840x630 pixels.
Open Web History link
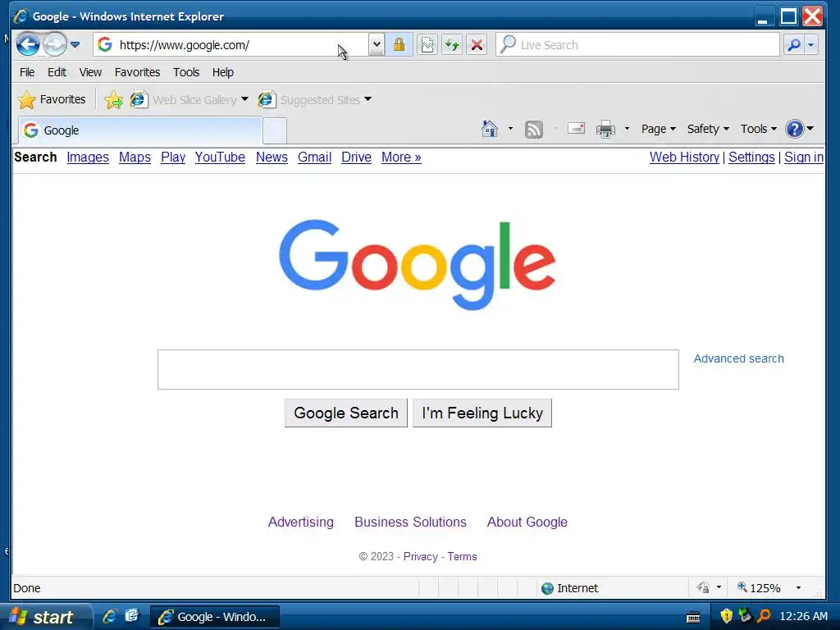tap(684, 157)
